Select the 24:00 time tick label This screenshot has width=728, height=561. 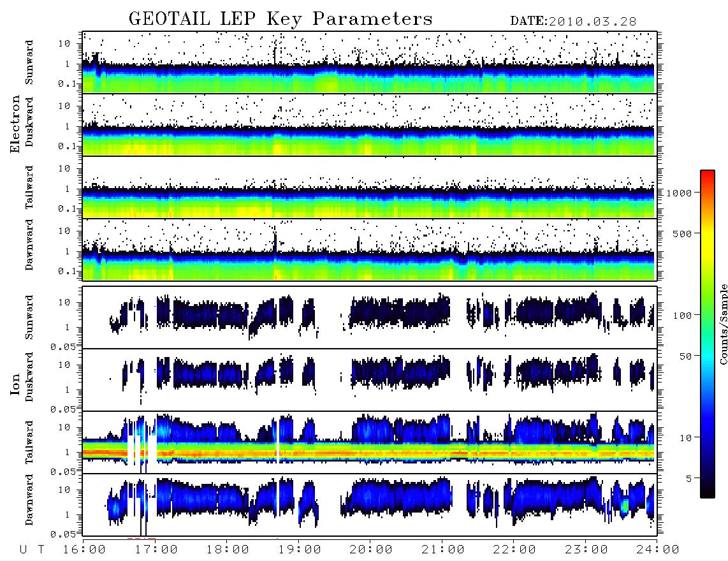pos(658,550)
